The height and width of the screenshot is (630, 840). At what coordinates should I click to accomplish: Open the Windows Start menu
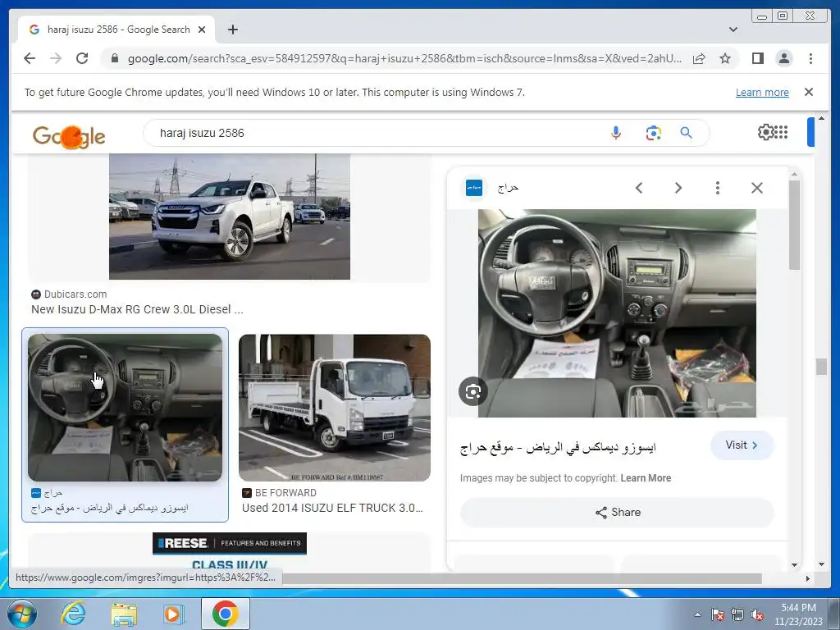21,614
